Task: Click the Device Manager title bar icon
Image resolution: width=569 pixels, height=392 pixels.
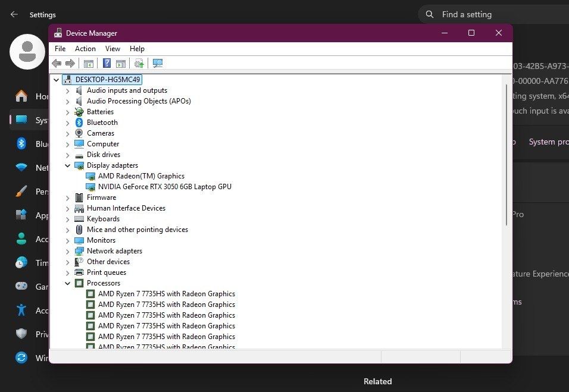Action: tap(58, 33)
